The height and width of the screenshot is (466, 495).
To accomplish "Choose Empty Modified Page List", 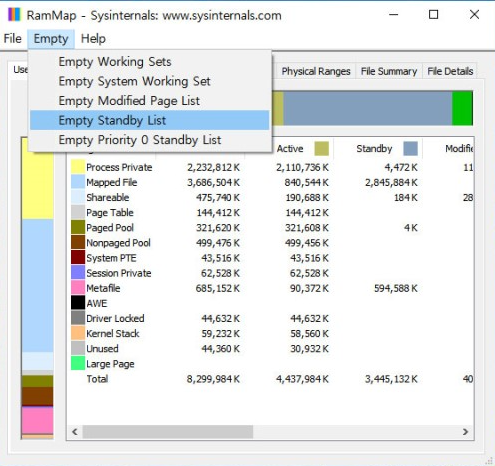I will [x=149, y=101].
